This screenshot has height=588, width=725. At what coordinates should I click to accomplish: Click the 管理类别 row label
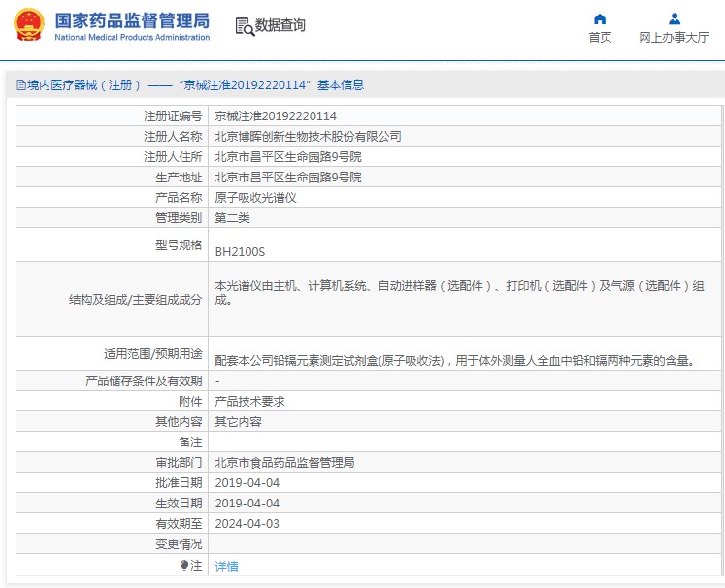pos(179,217)
